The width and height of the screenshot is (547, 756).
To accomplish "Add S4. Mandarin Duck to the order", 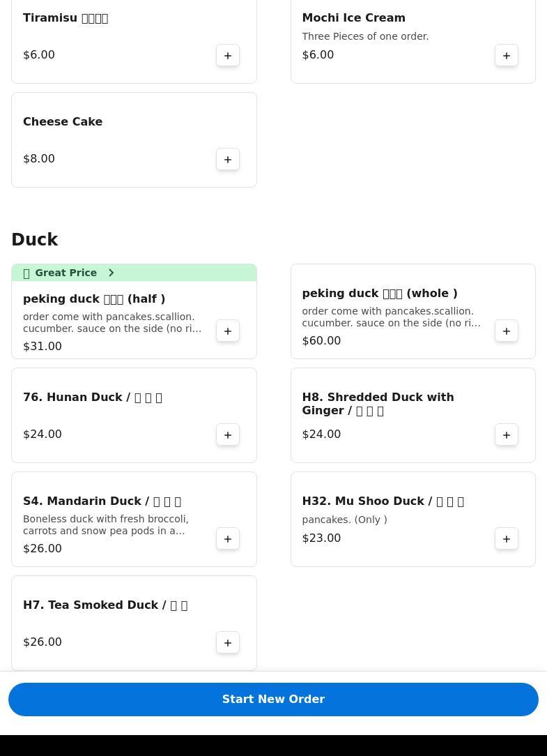I will (x=228, y=538).
